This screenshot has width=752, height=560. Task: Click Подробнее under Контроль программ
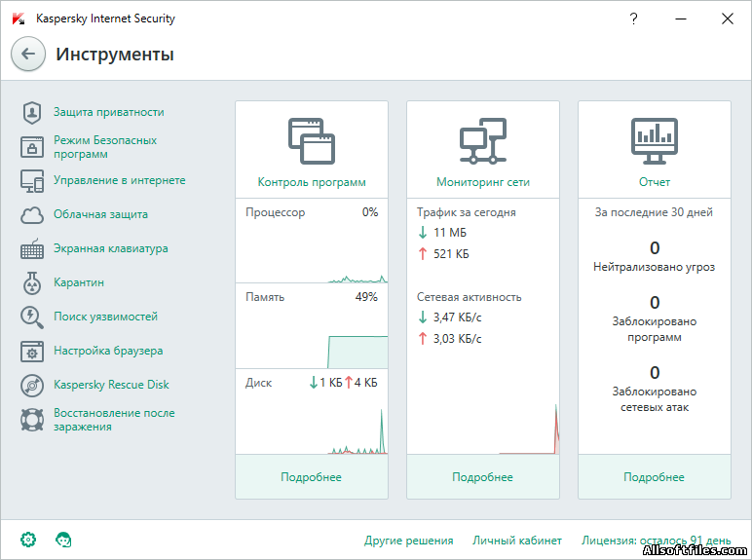pos(312,477)
